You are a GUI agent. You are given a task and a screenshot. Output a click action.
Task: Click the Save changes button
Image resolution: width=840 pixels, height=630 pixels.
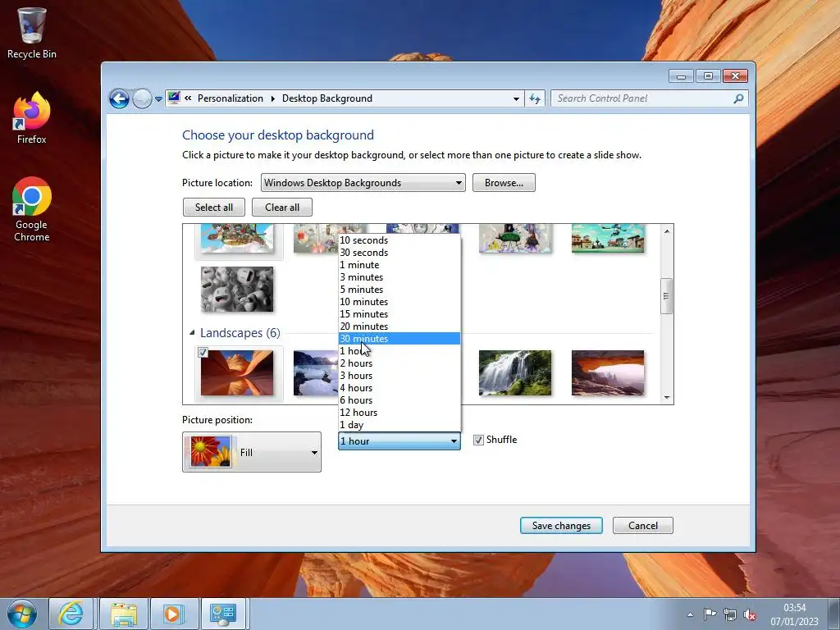[561, 526]
